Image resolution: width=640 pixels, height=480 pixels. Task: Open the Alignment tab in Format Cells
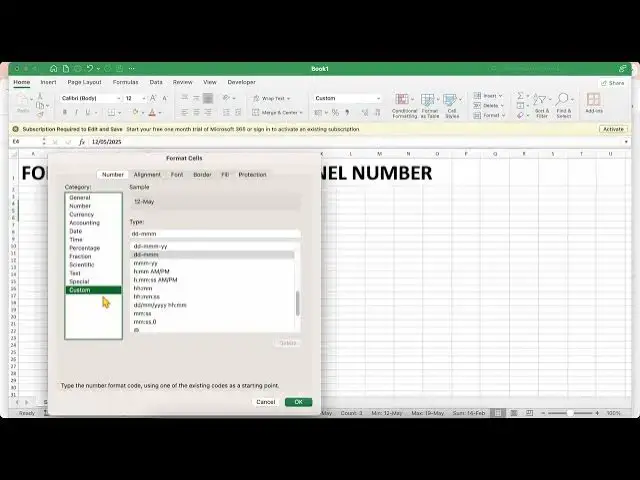pos(147,175)
